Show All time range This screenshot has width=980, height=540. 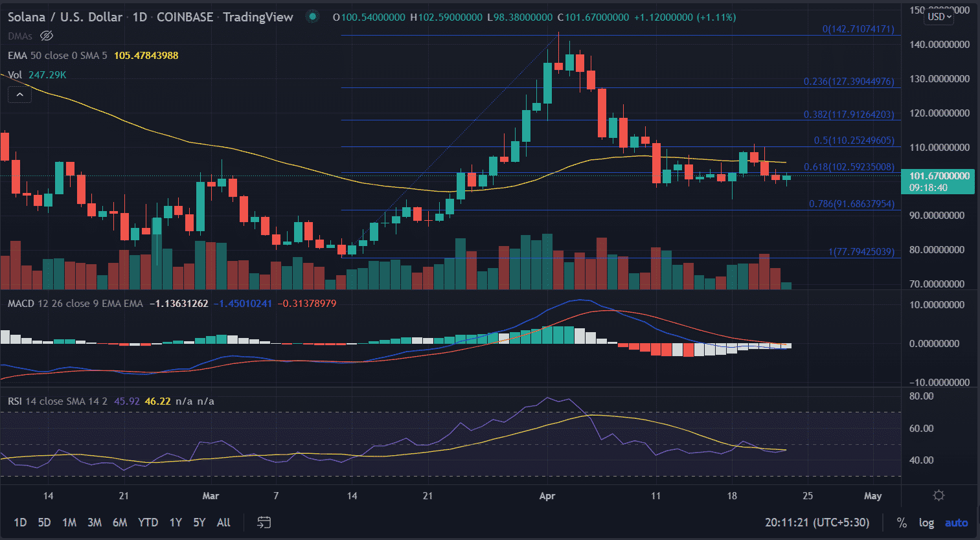pyautogui.click(x=223, y=523)
